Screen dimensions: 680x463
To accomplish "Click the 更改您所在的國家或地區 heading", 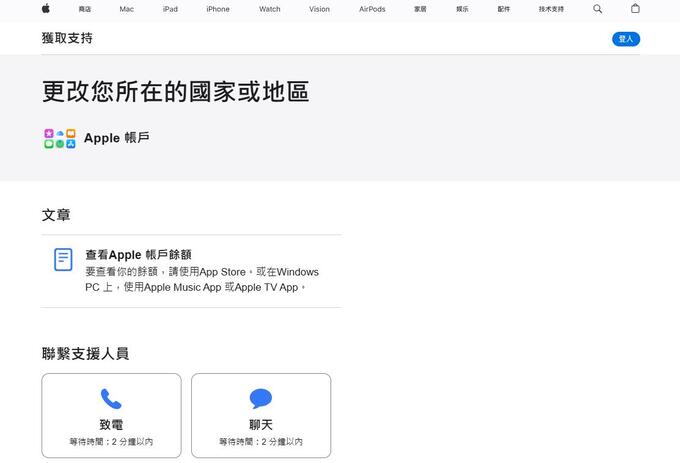I will (176, 91).
